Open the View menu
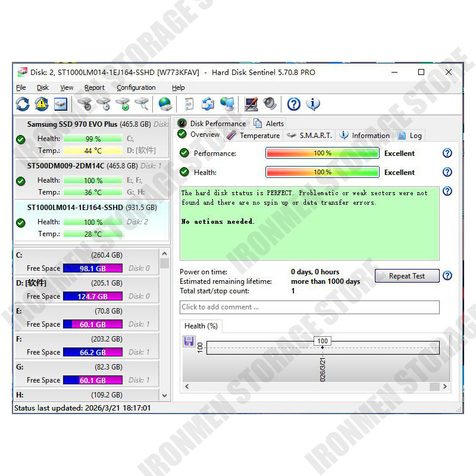This screenshot has width=476, height=476. [x=67, y=87]
